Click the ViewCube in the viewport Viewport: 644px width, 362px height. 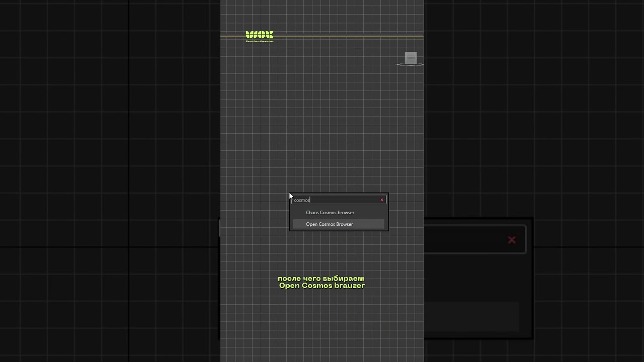pyautogui.click(x=411, y=58)
